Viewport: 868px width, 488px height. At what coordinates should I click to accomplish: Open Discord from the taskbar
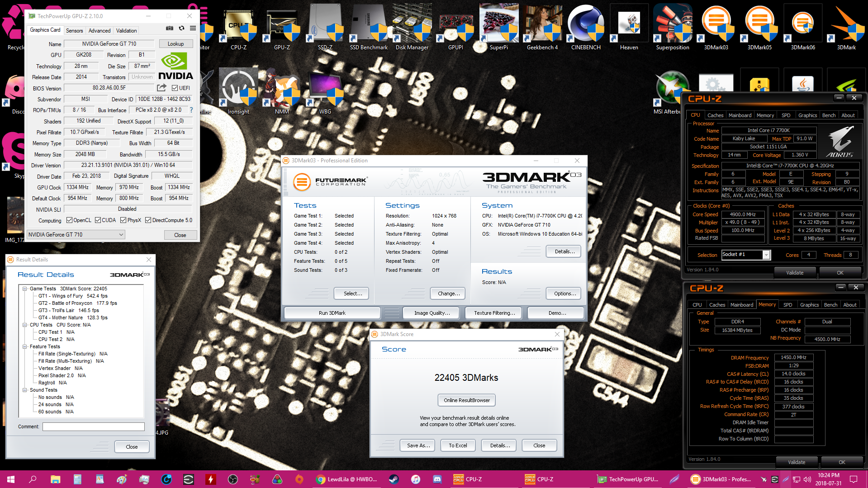[x=437, y=479]
